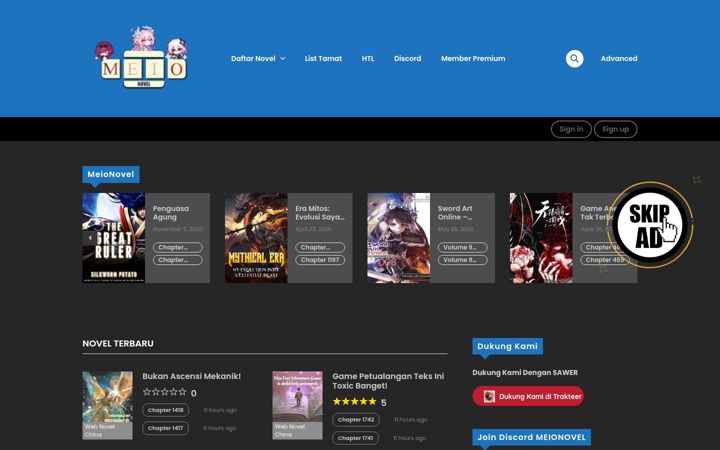Open Chapter 1742
Viewport: 720px width, 450px height.
355,420
